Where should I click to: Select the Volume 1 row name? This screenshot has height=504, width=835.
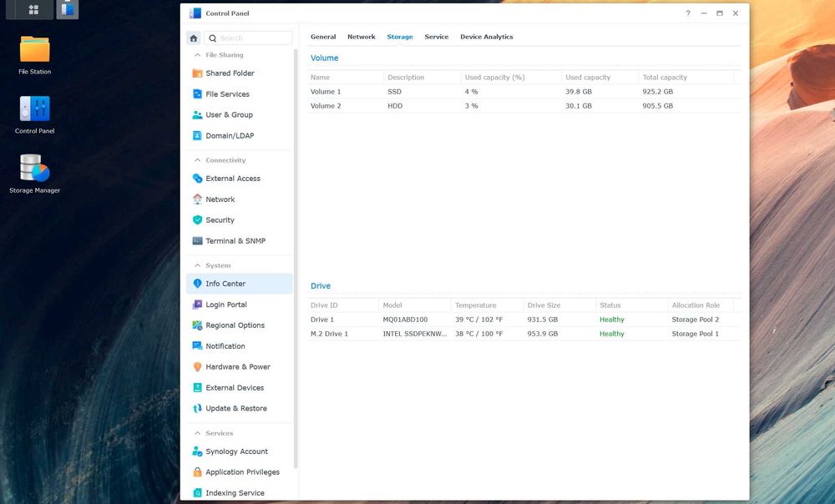coord(326,92)
